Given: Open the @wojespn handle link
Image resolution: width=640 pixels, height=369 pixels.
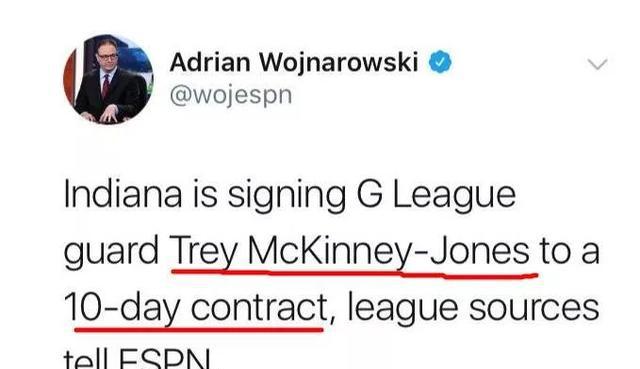Looking at the screenshot, I should (231, 96).
